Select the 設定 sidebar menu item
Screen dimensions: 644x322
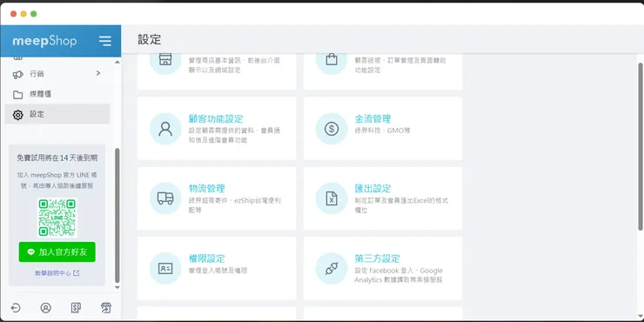(57, 114)
